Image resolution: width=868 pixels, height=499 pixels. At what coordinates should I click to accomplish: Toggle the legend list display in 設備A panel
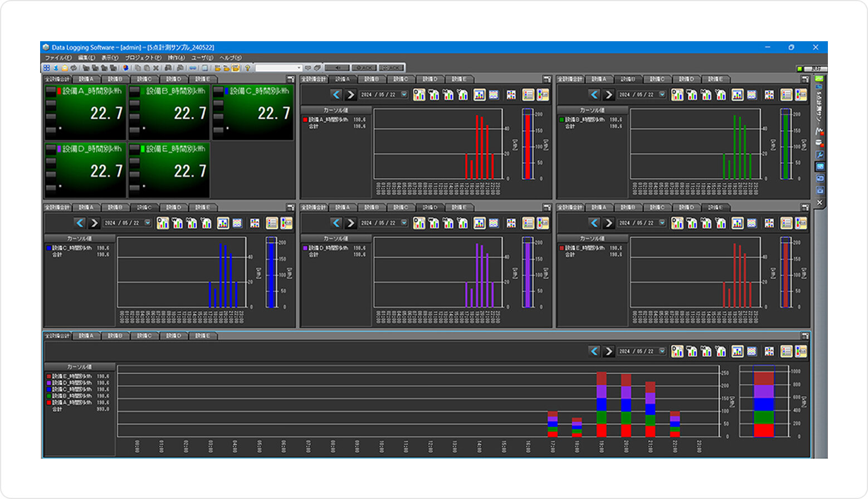pyautogui.click(x=528, y=95)
